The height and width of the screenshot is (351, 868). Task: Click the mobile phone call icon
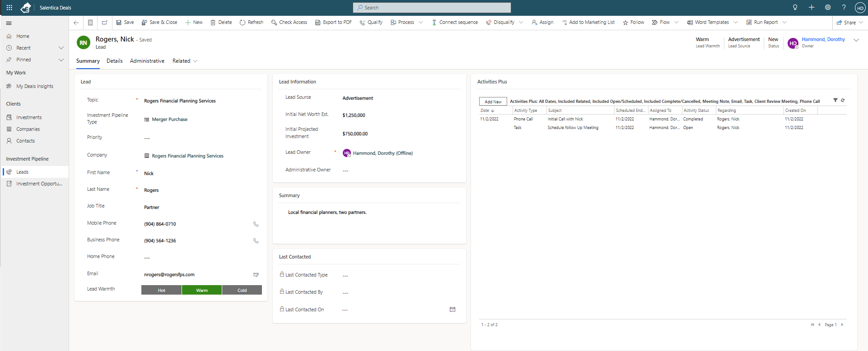pos(256,224)
